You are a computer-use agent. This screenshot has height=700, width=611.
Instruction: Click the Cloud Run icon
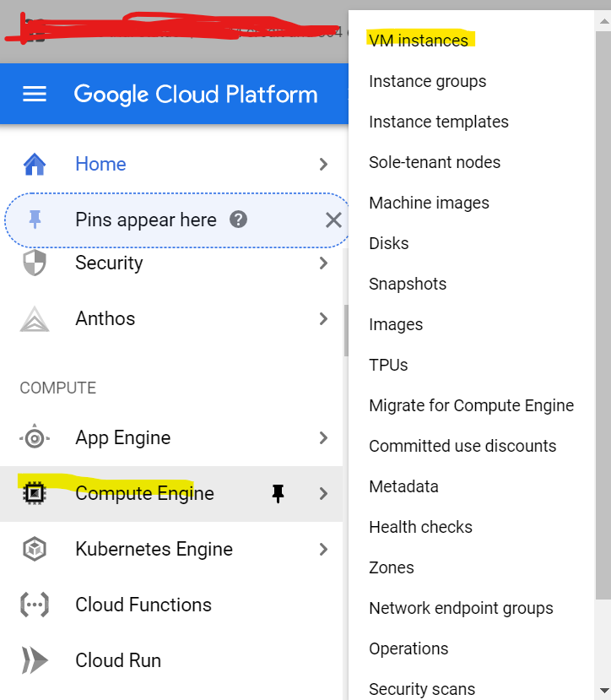tap(35, 660)
